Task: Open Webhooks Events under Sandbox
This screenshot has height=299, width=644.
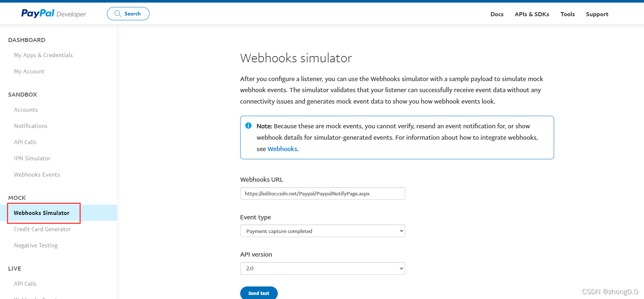Action: click(x=37, y=174)
